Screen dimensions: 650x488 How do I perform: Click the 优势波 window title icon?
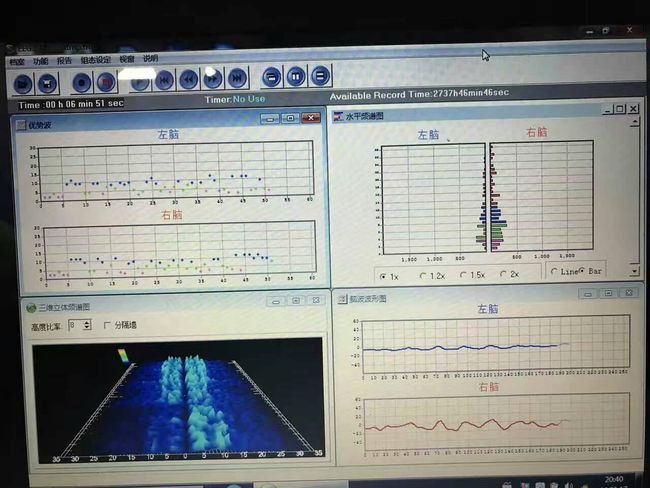(x=21, y=125)
